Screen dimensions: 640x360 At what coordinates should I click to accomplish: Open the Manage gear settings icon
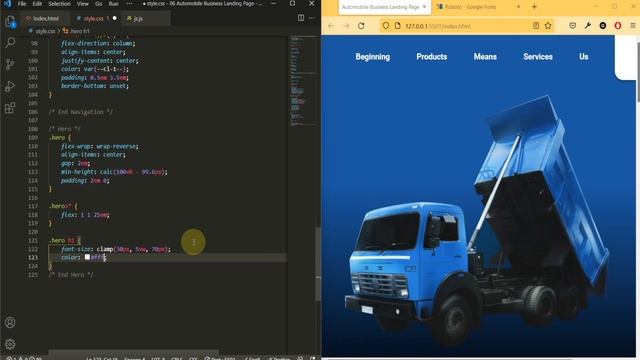click(x=10, y=344)
